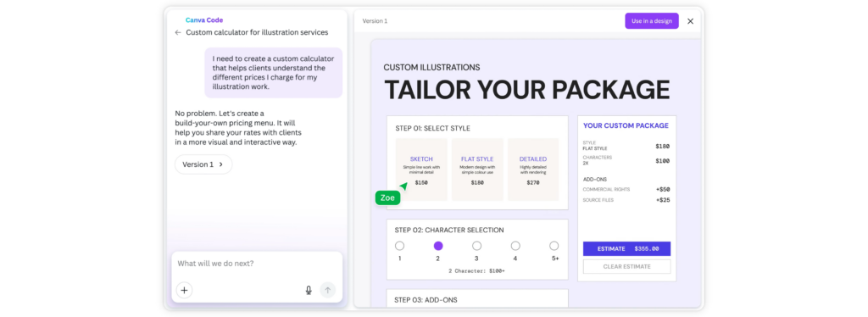Select 4 characters radio option
The image size is (868, 317).
(515, 246)
